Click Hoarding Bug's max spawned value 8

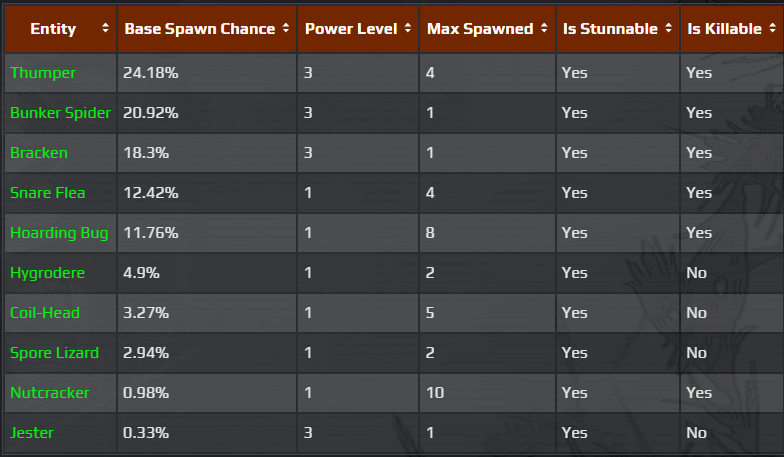432,233
